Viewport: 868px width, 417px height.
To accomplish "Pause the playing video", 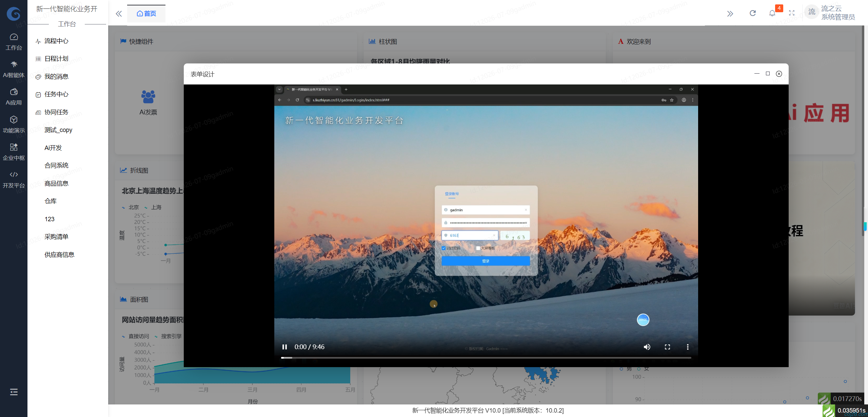I will [284, 347].
